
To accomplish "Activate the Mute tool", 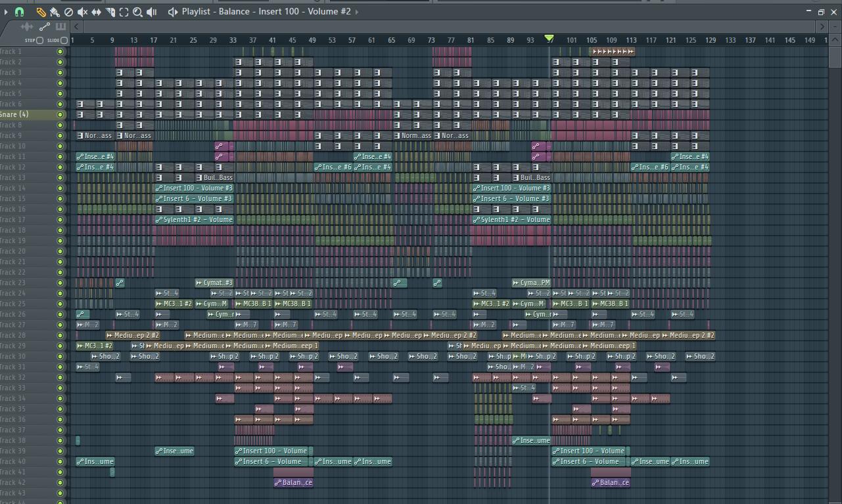I will pyautogui.click(x=82, y=12).
